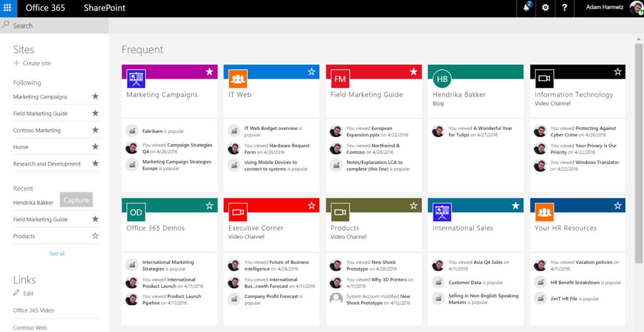Click the Office 365 header title
The width and height of the screenshot is (644, 332).
45,8
